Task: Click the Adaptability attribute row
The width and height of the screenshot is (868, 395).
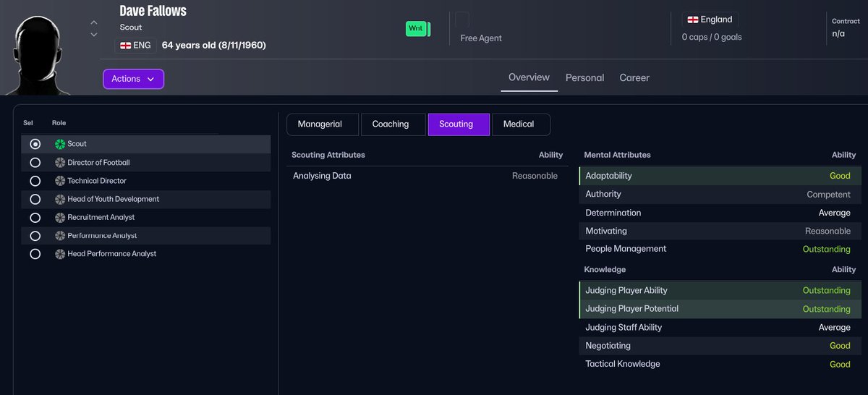Action: [x=720, y=176]
